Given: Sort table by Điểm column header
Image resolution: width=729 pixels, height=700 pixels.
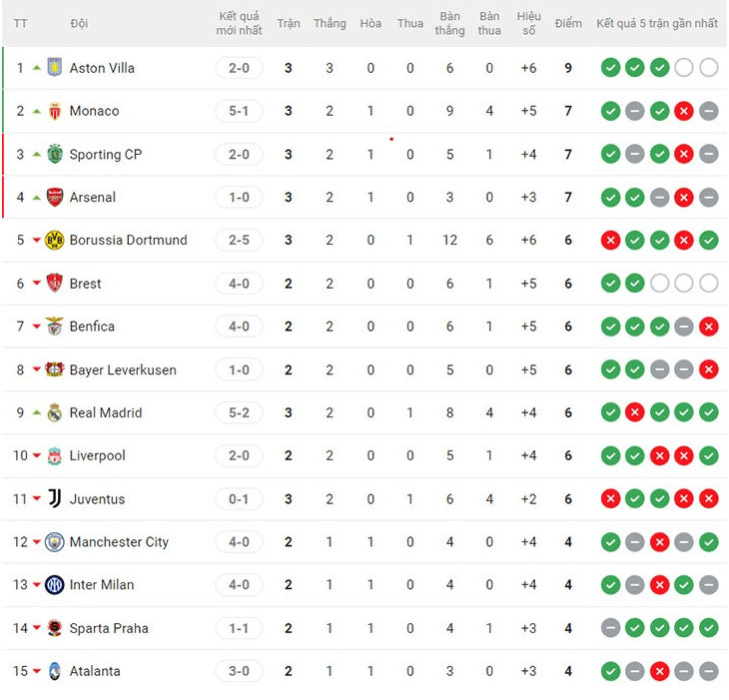Looking at the screenshot, I should pos(568,23).
